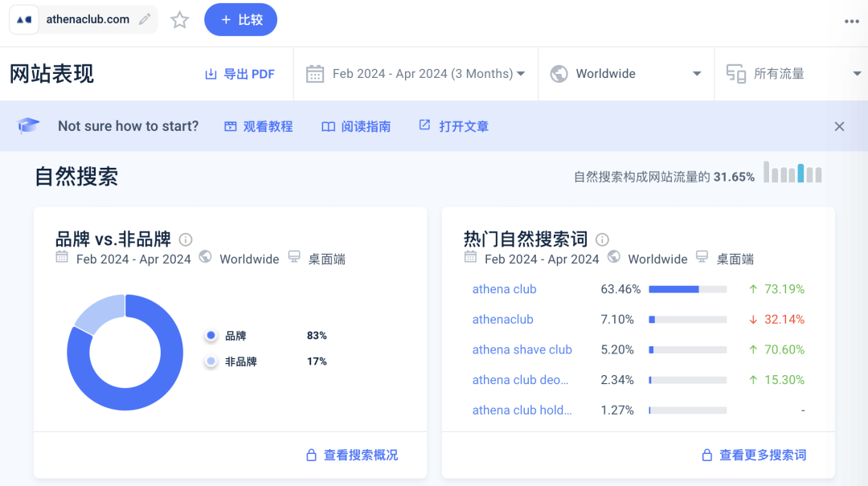Click the lock icon beside 查看搜索概况
This screenshot has width=868, height=486.
pyautogui.click(x=311, y=454)
